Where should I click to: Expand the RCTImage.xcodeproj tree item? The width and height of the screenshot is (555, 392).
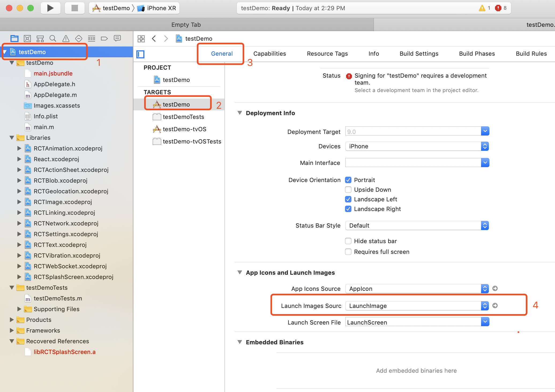coord(19,202)
